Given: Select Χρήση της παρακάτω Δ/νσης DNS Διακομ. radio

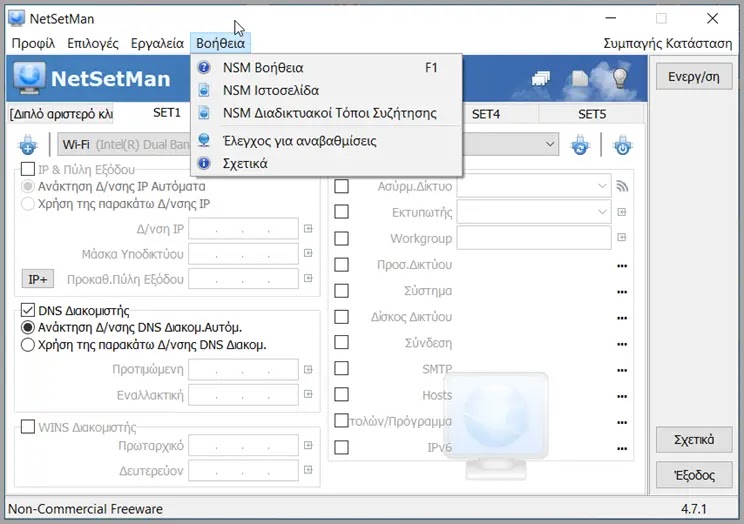Looking at the screenshot, I should point(28,345).
